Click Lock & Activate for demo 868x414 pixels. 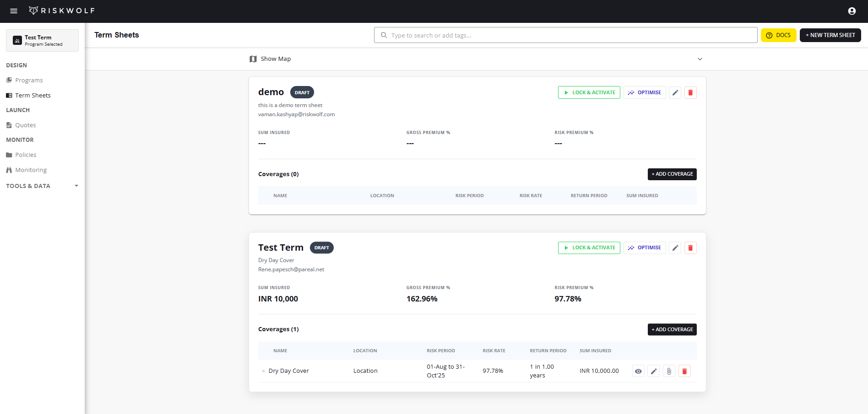pyautogui.click(x=589, y=92)
